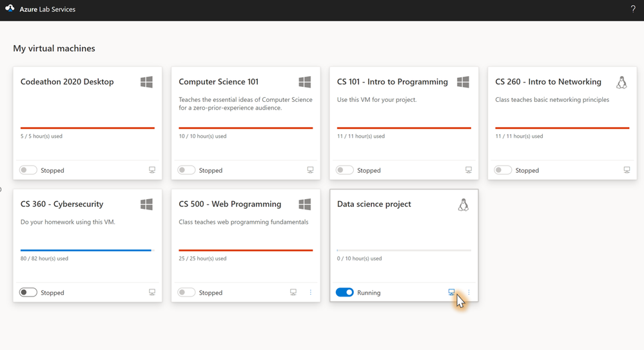Start the CS 360 Cybersecurity VM toggle
Screen dimensions: 644x350
point(28,293)
